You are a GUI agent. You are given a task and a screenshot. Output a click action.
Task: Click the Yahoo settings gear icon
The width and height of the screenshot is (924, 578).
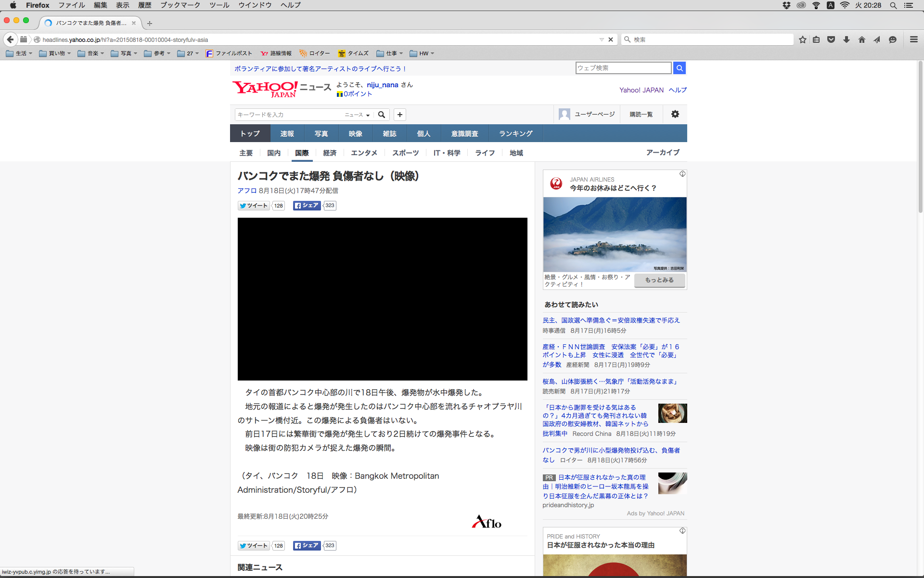click(x=675, y=114)
